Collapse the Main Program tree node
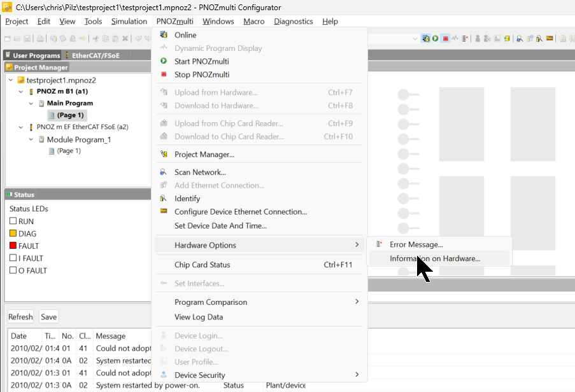 [x=31, y=103]
